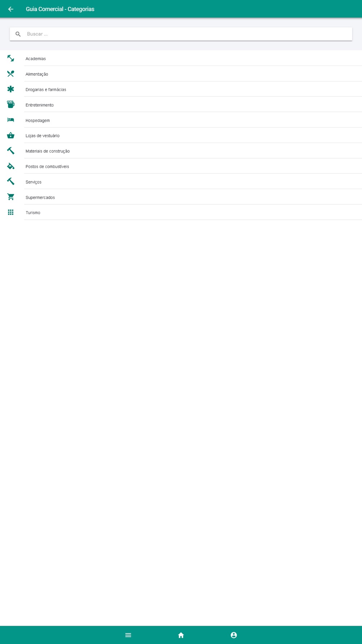Click the shopping cart Supermercados icon

click(x=11, y=197)
